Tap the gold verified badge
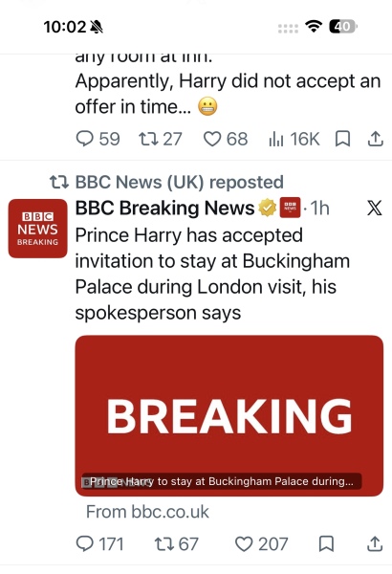This screenshot has height=574, width=392. [268, 208]
